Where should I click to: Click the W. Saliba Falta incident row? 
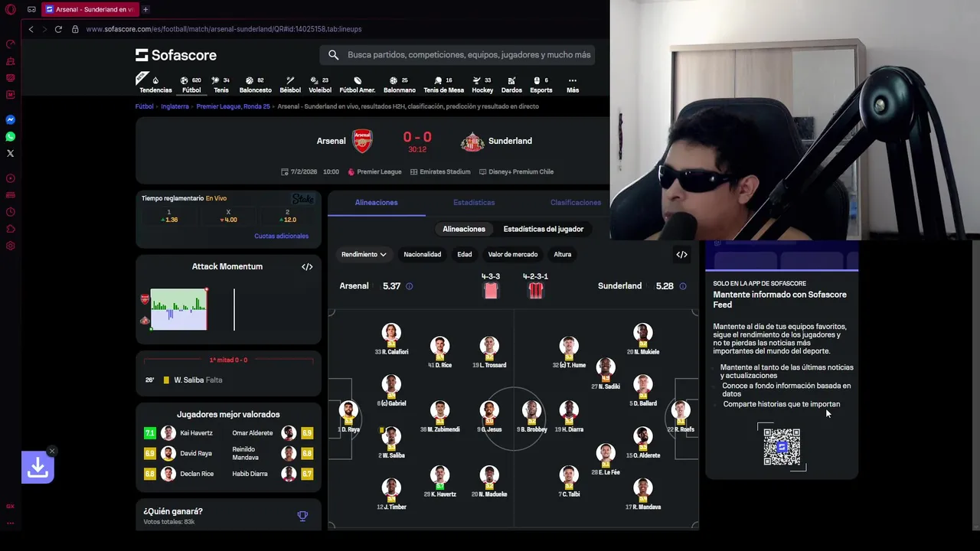click(x=228, y=380)
